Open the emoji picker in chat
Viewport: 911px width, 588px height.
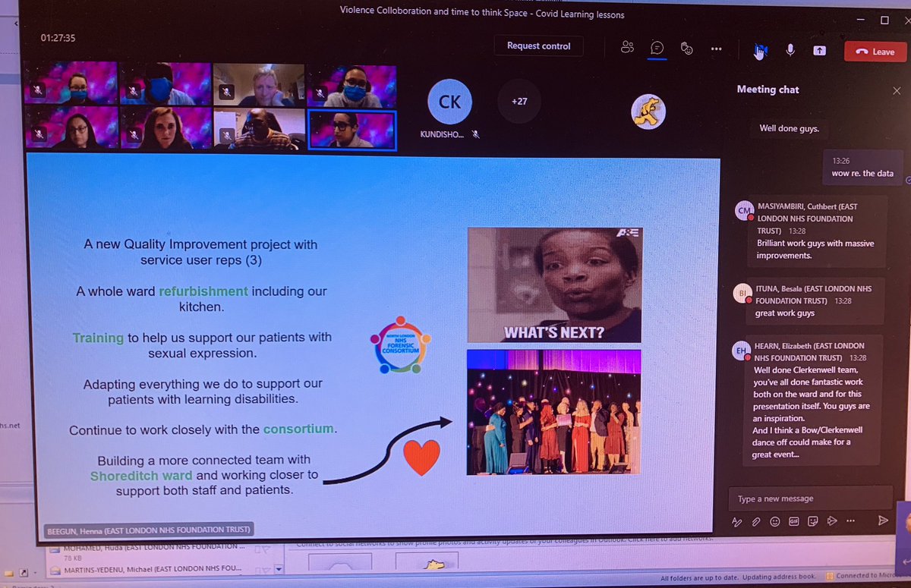[x=774, y=521]
